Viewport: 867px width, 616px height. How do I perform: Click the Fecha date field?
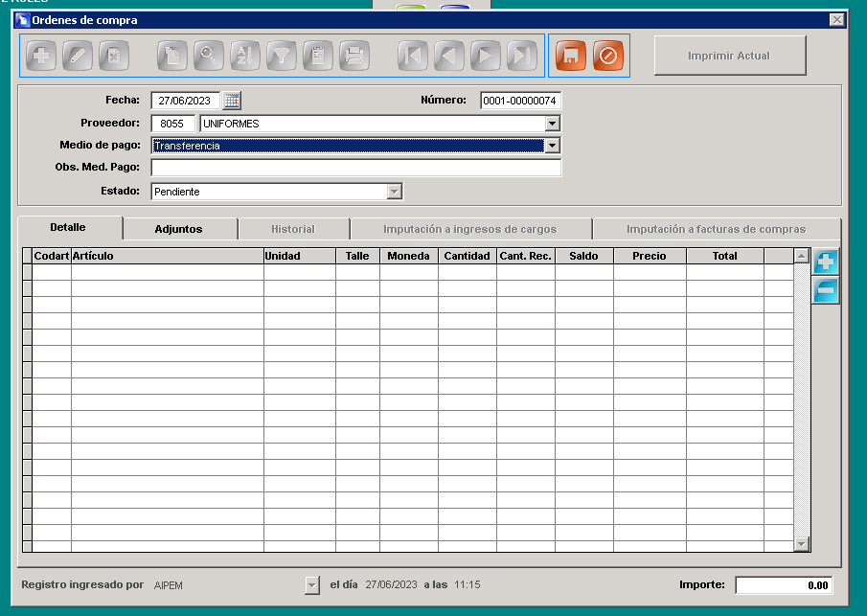click(185, 101)
